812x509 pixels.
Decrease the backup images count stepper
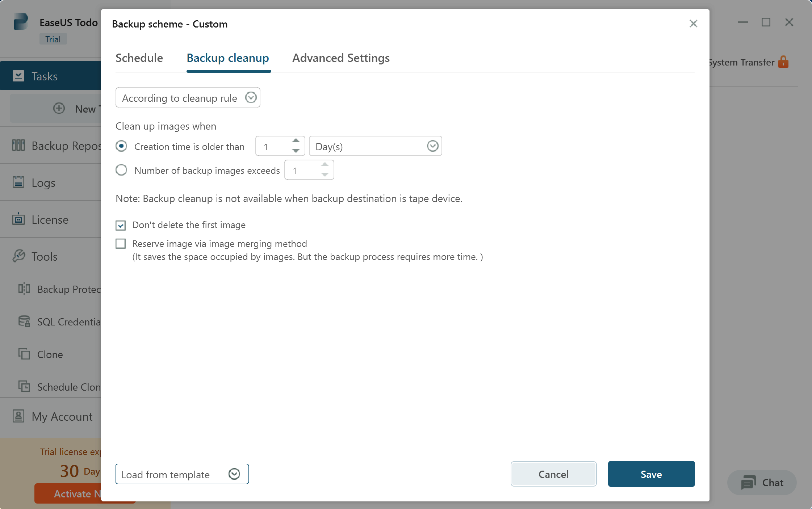[x=325, y=174]
